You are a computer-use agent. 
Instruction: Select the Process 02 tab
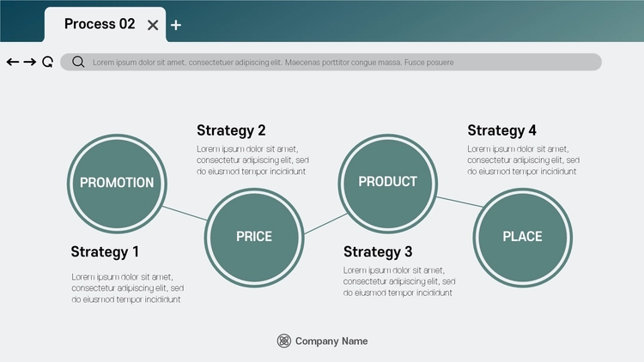point(105,24)
